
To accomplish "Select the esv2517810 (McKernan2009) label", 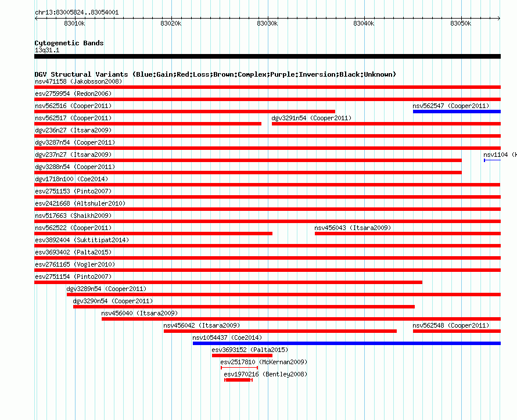I will point(264,362).
